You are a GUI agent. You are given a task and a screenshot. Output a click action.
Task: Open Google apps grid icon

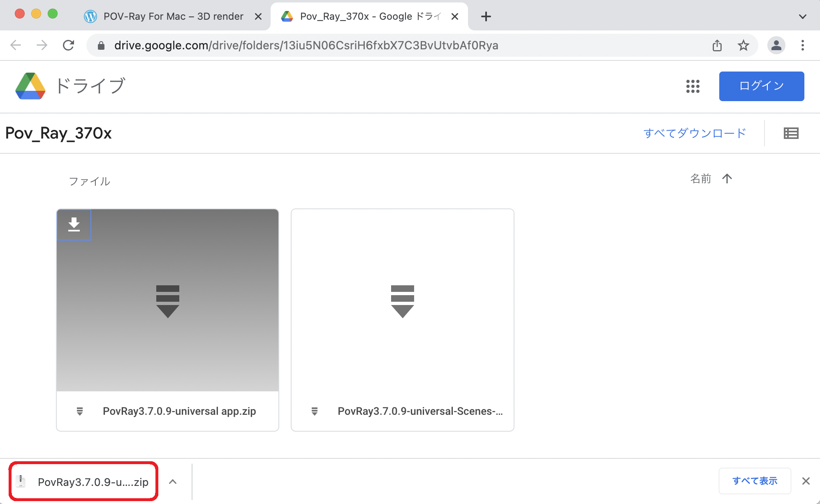693,86
